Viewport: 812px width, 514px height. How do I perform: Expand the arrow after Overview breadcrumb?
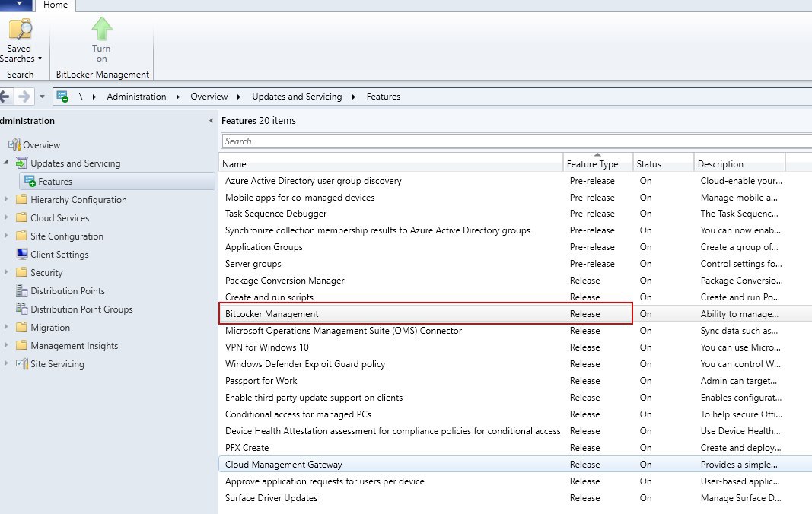click(x=239, y=97)
